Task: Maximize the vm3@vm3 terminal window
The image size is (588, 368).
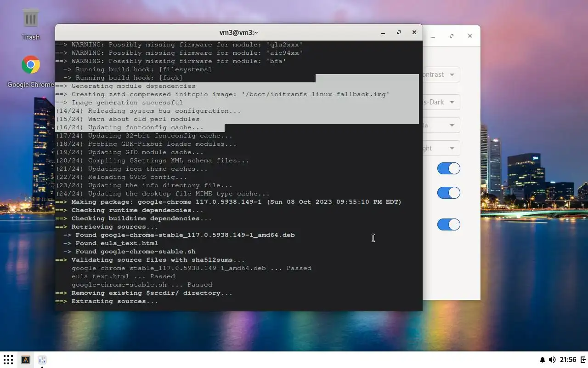Action: click(x=399, y=32)
